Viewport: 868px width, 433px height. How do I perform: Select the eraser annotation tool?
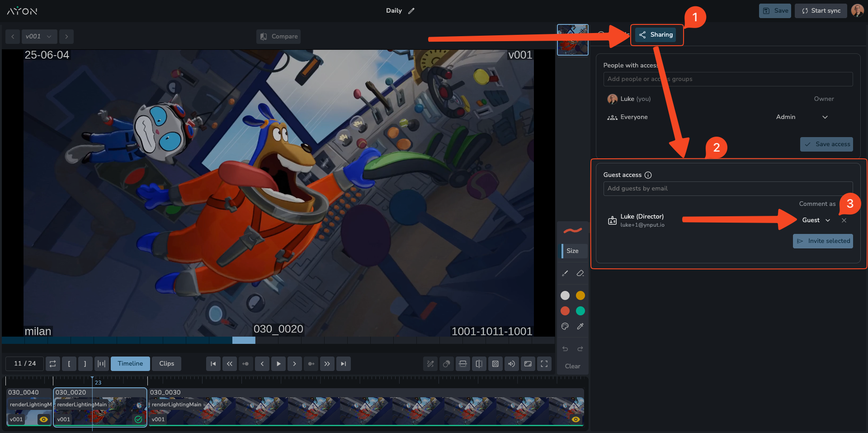point(580,273)
